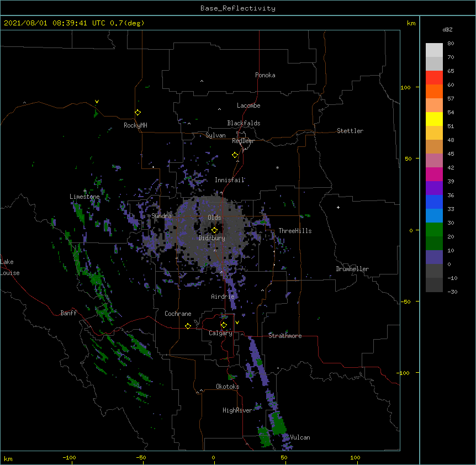
Task: Click the Okotoks town label
Action: pyautogui.click(x=228, y=387)
